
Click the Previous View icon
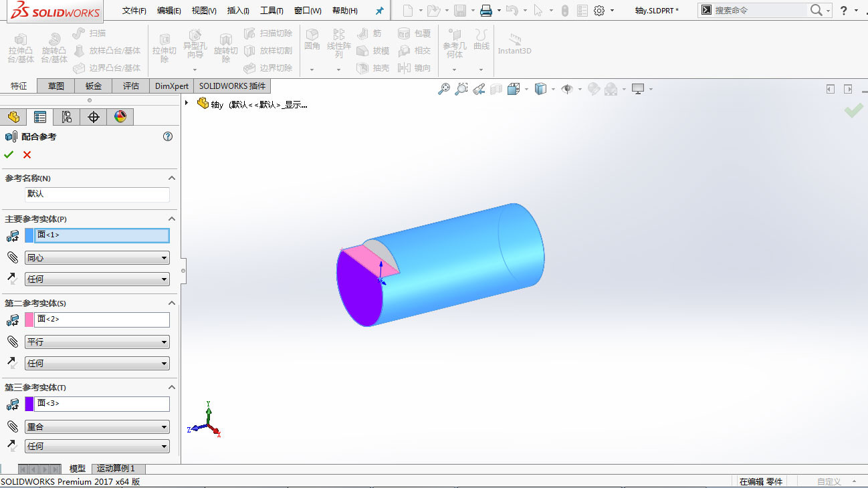pos(479,89)
